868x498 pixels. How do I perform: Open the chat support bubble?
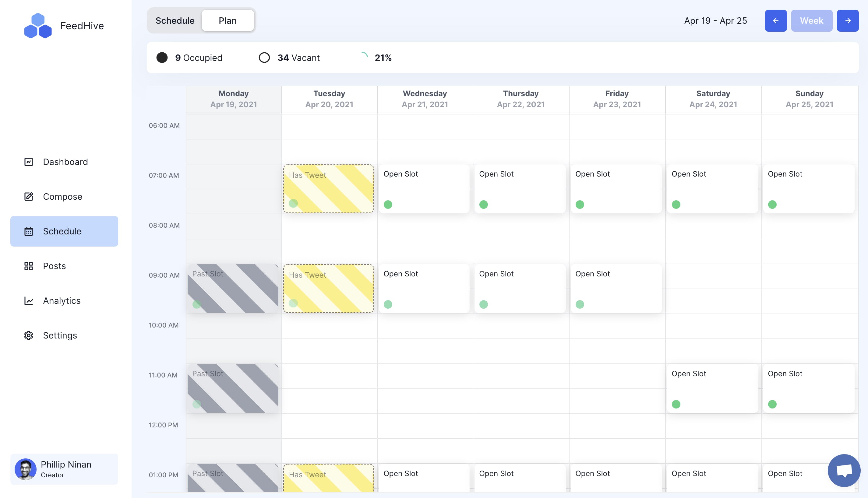844,470
